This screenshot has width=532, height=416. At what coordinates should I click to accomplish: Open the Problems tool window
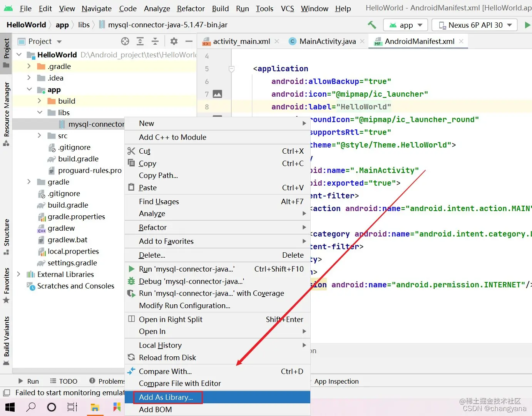pos(107,381)
